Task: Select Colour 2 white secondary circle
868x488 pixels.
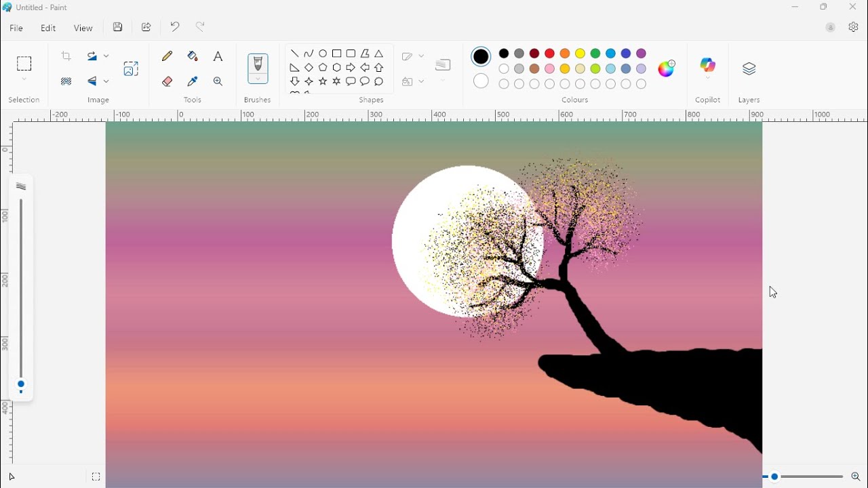Action: (481, 81)
